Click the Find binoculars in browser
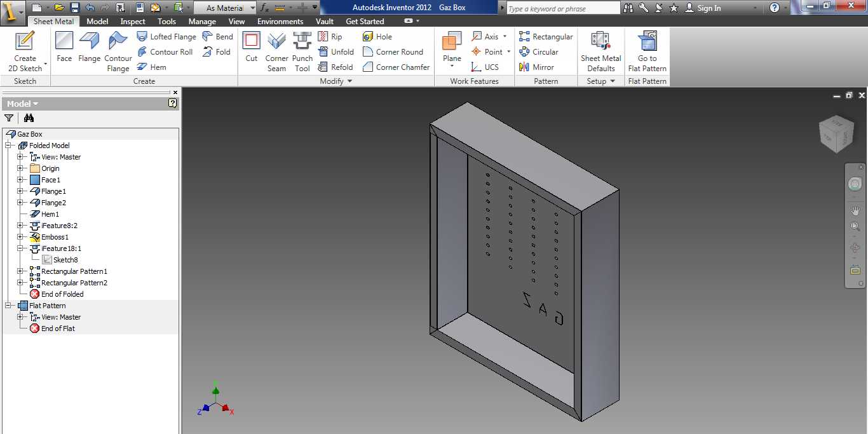 (29, 118)
